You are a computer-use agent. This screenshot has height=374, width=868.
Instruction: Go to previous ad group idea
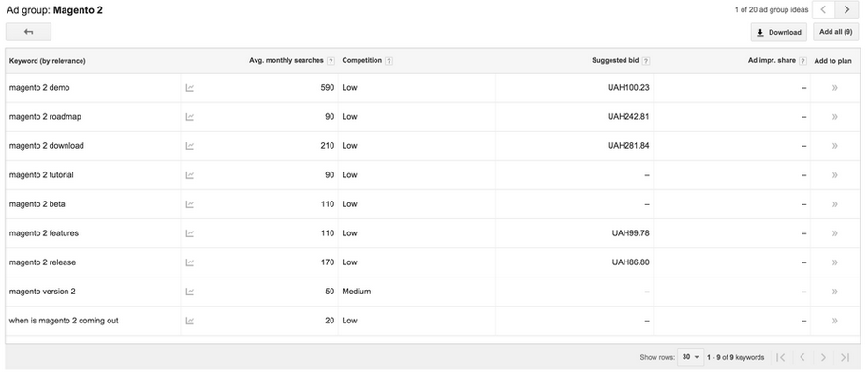pos(823,9)
